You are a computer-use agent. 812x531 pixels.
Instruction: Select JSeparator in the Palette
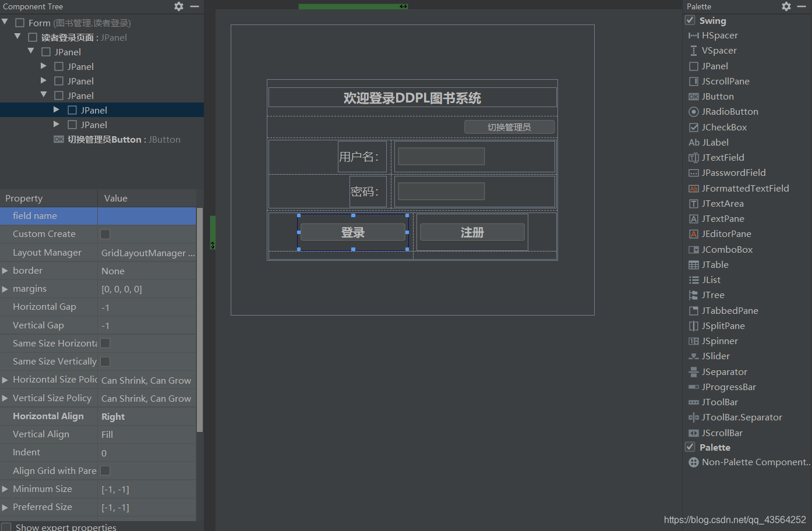pyautogui.click(x=718, y=372)
